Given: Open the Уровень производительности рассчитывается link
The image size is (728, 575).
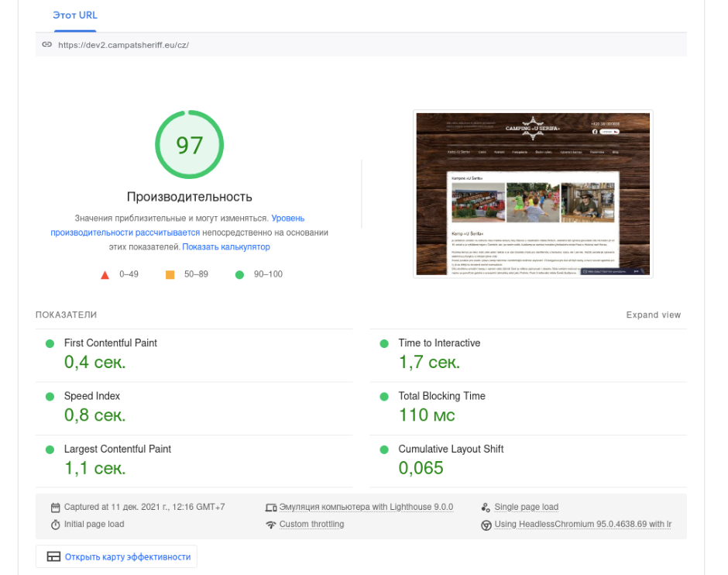Looking at the screenshot, I should point(125,232).
